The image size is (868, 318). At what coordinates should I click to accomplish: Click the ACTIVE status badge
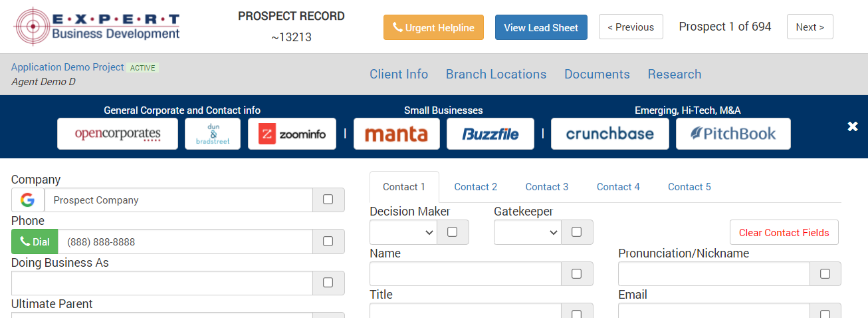[x=143, y=68]
